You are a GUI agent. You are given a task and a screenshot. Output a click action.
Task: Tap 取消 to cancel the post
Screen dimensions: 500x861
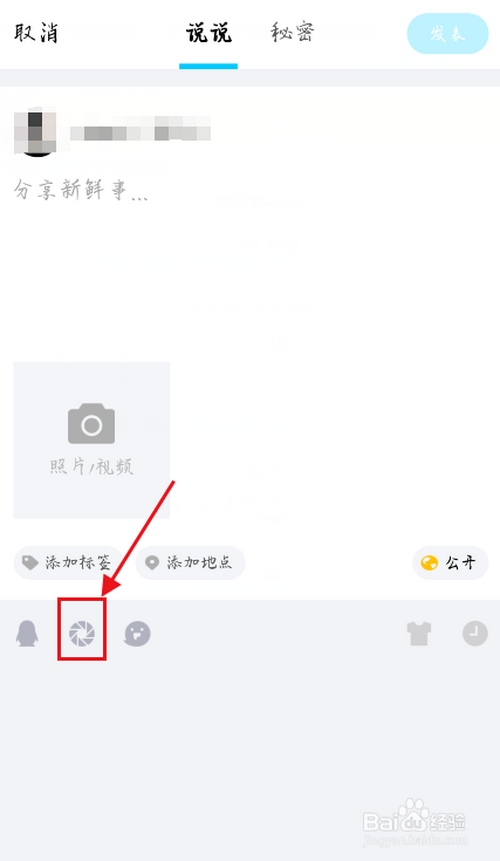pos(36,33)
